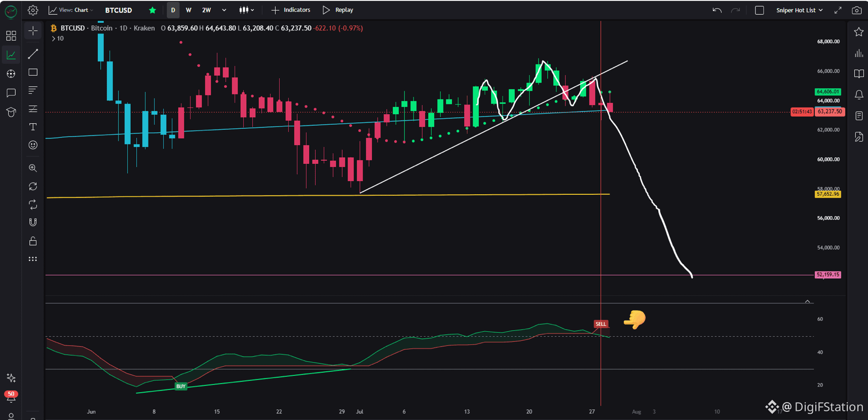Open the View: Chart dropdown

point(71,10)
